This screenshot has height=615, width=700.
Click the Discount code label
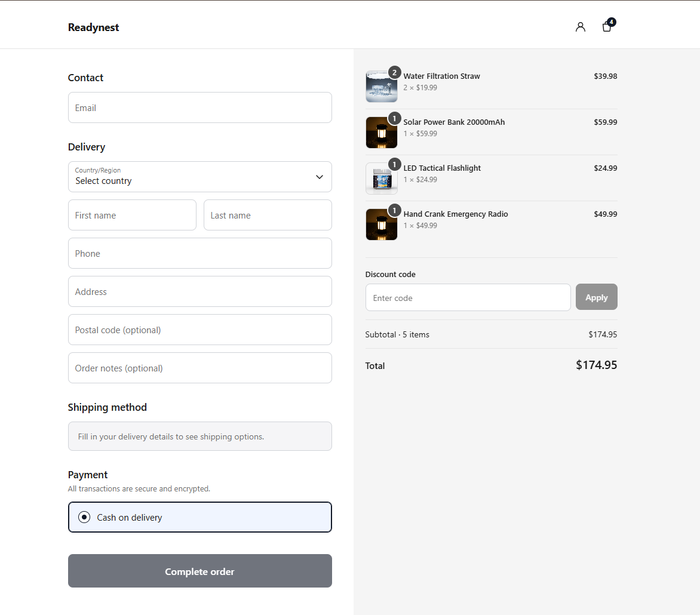[x=390, y=275]
